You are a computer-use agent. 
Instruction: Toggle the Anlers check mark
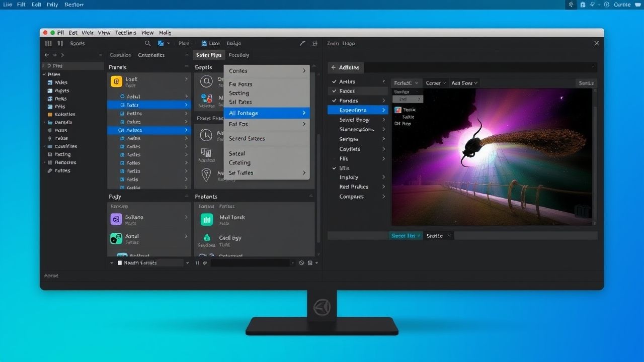pos(334,81)
